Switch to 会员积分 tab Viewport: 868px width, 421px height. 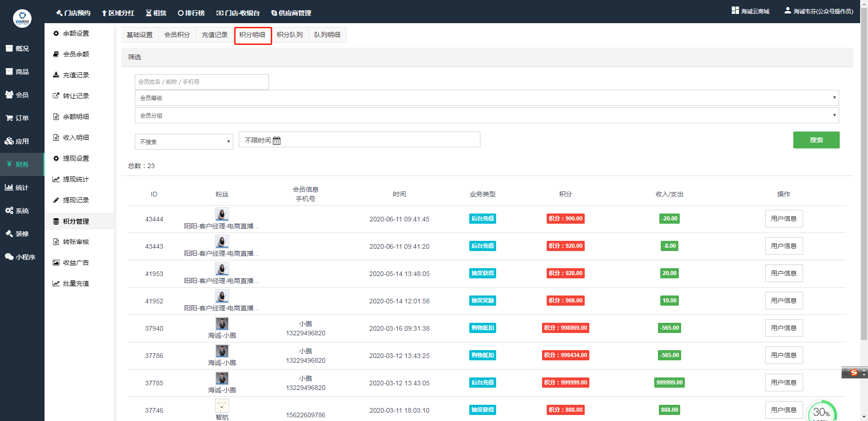pos(177,35)
